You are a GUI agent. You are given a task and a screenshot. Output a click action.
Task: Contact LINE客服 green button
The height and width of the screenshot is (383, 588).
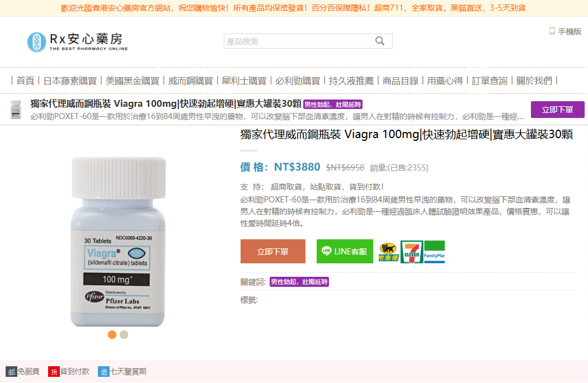click(x=345, y=252)
